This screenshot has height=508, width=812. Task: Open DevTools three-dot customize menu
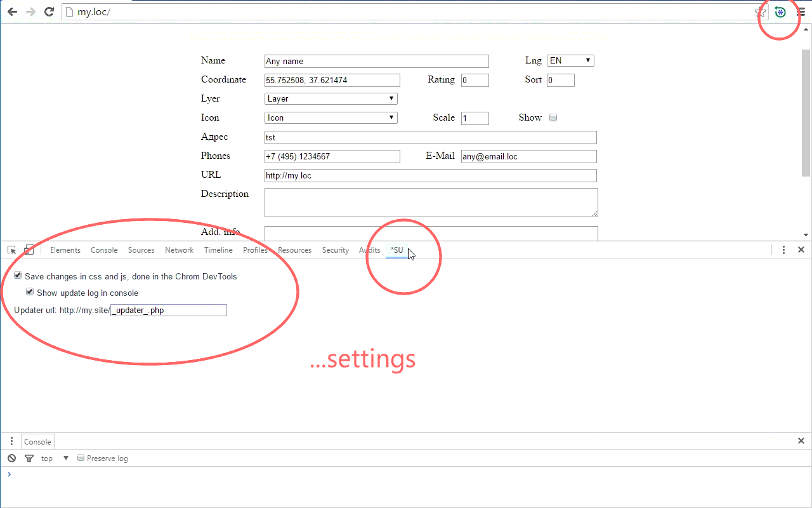783,250
